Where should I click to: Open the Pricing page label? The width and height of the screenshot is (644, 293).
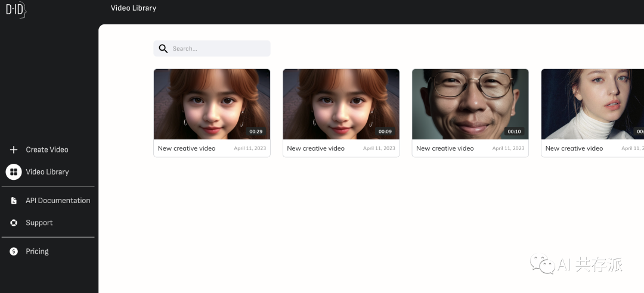click(37, 251)
